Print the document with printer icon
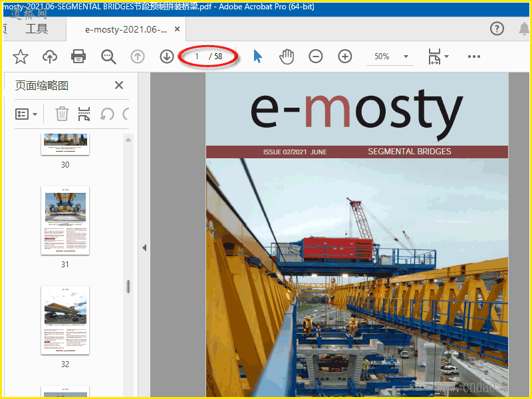532x399 pixels. click(78, 57)
